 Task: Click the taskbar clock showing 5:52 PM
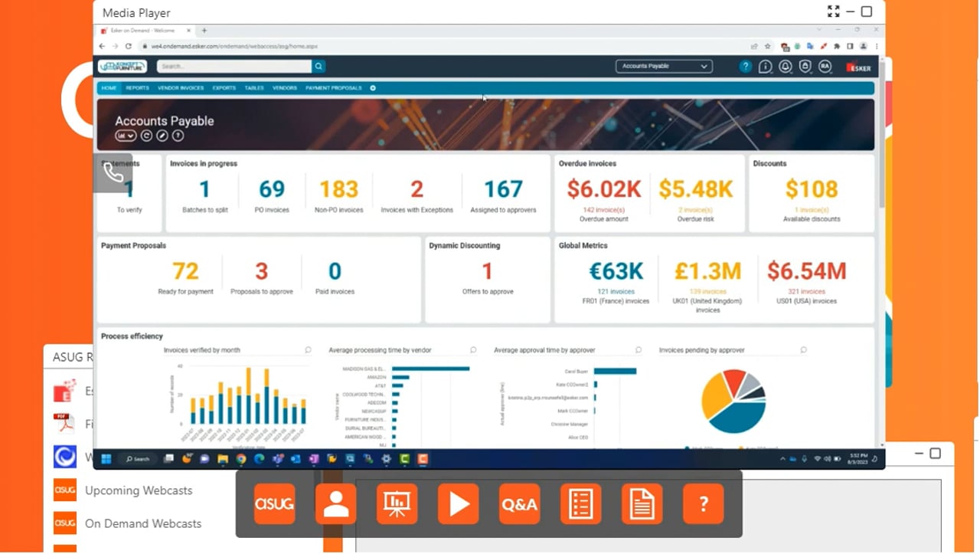click(857, 458)
